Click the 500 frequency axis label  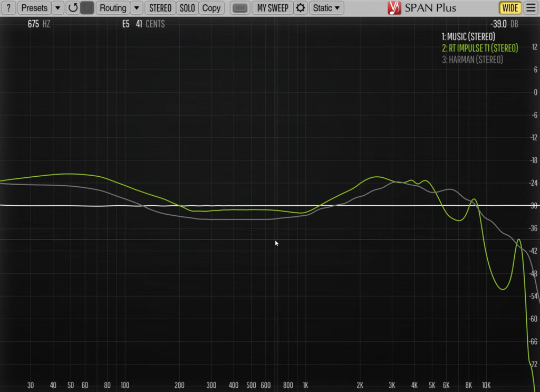251,385
